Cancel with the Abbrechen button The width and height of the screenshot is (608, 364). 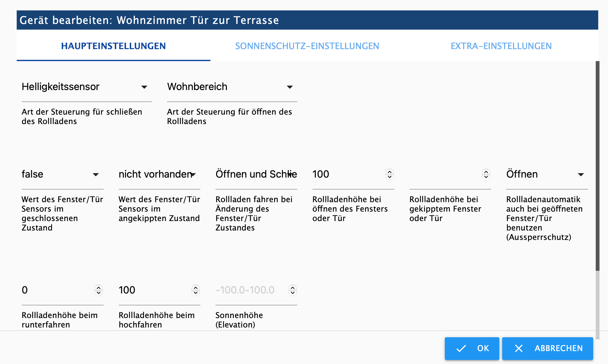pyautogui.click(x=548, y=348)
